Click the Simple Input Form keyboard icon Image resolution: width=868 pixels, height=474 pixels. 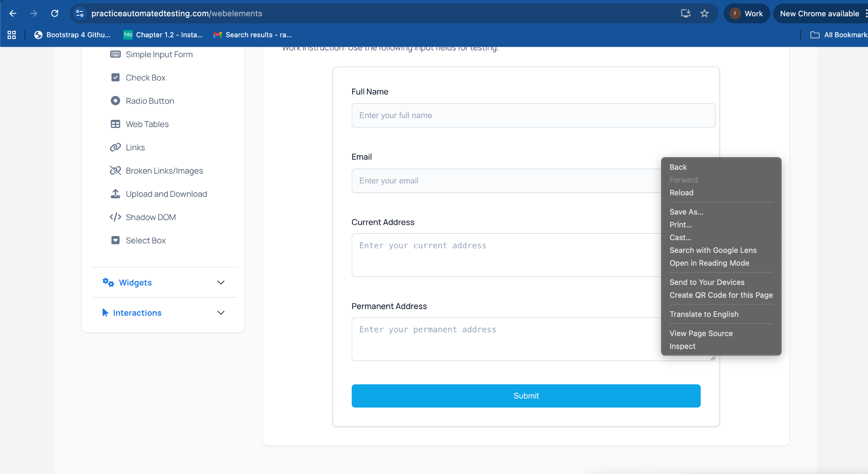coord(115,54)
